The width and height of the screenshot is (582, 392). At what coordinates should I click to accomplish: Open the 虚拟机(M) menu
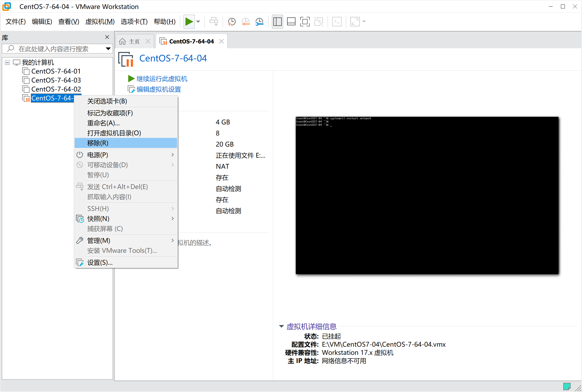[100, 22]
